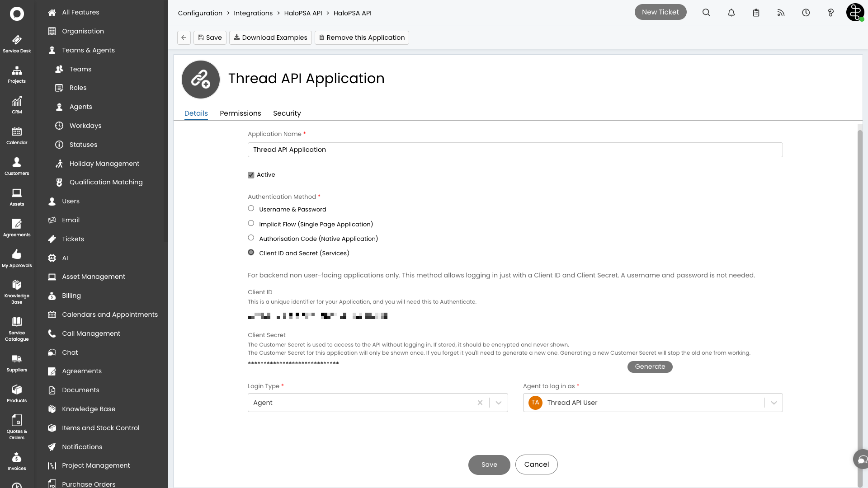Click Remove this Application button
This screenshot has width=868, height=488.
(362, 38)
